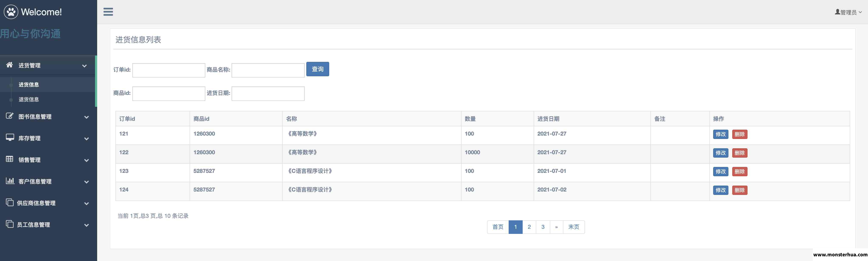Collapse the 进货管理 chevron
This screenshot has height=261, width=868.
click(x=85, y=66)
